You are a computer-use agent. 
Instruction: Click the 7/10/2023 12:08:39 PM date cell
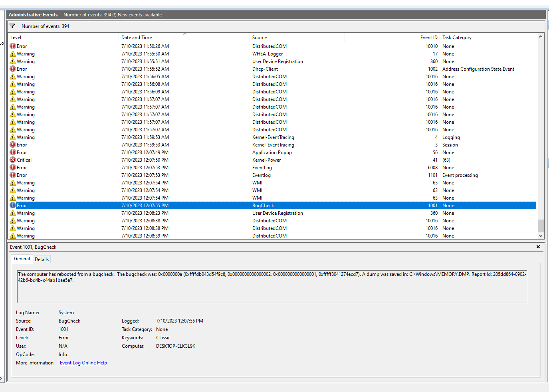145,236
